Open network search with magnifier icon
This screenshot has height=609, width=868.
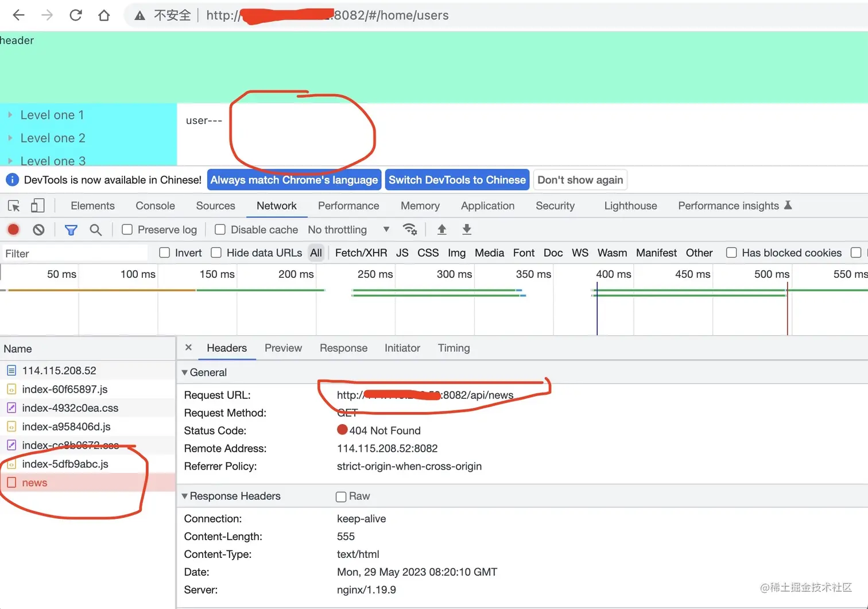point(96,230)
